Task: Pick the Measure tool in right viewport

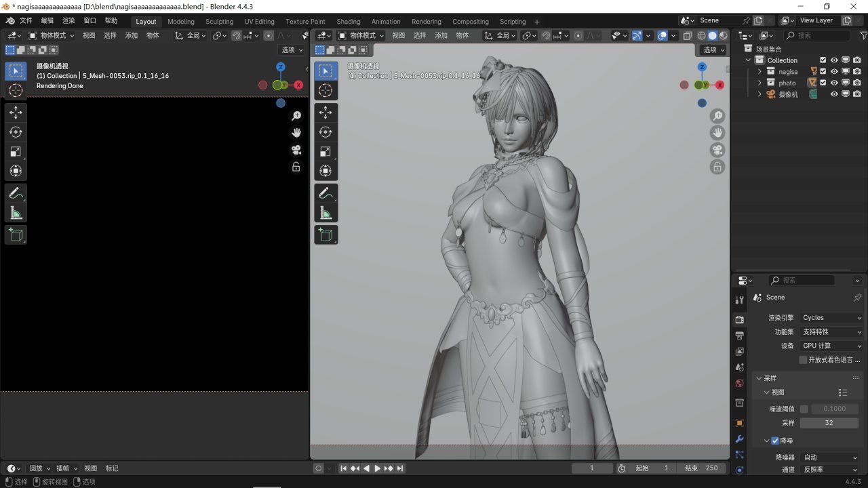Action: [x=325, y=213]
